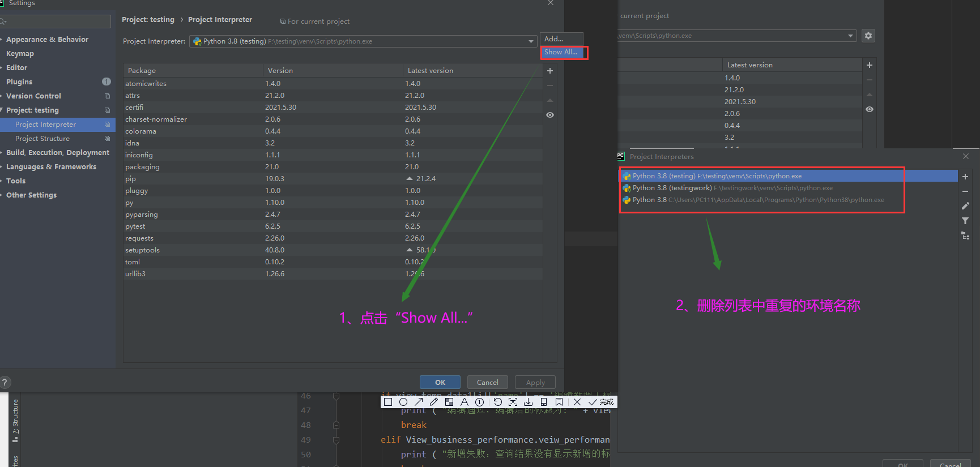Viewport: 980px width, 467px height.
Task: Install package with plus icon in Settings packages table
Action: pos(550,71)
